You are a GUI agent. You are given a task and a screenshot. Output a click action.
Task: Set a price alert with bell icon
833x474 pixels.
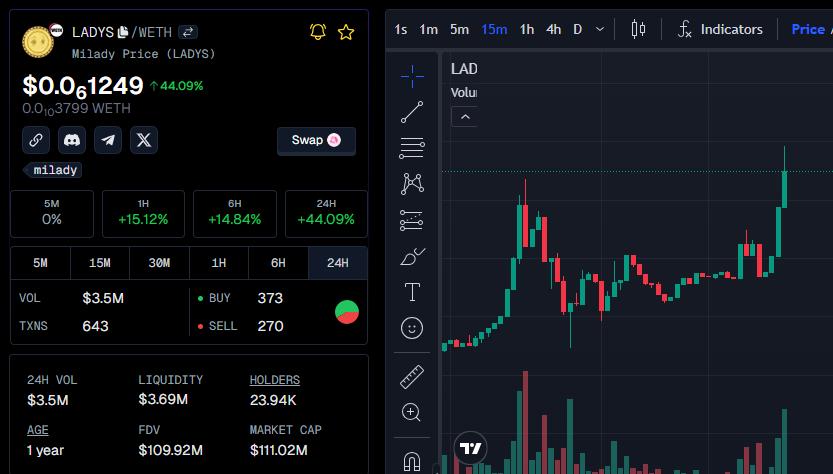(x=318, y=32)
